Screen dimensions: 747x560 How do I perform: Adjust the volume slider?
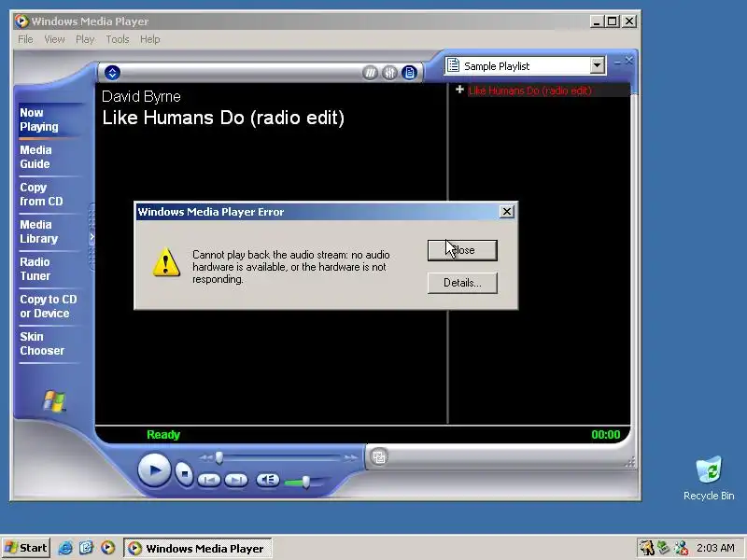(x=306, y=483)
